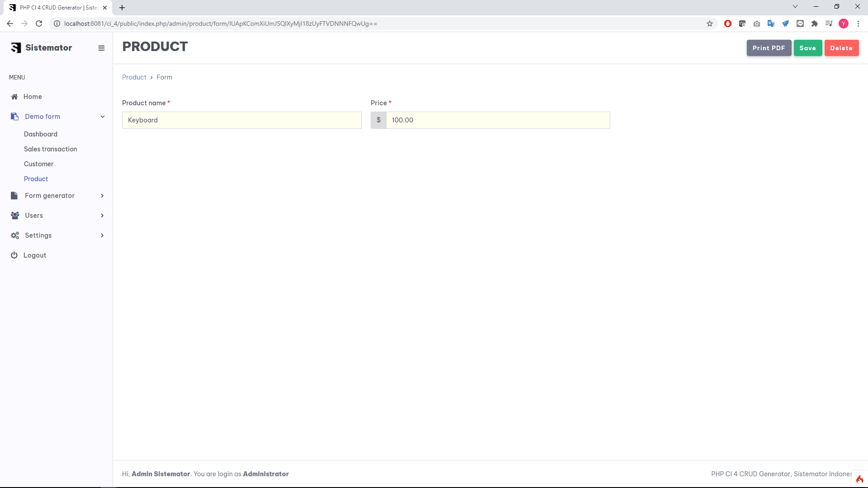Click the Form generator file icon
Image resolution: width=868 pixels, height=488 pixels.
click(x=14, y=196)
